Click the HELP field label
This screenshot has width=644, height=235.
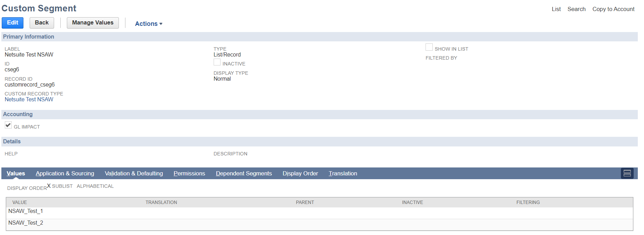(x=11, y=154)
